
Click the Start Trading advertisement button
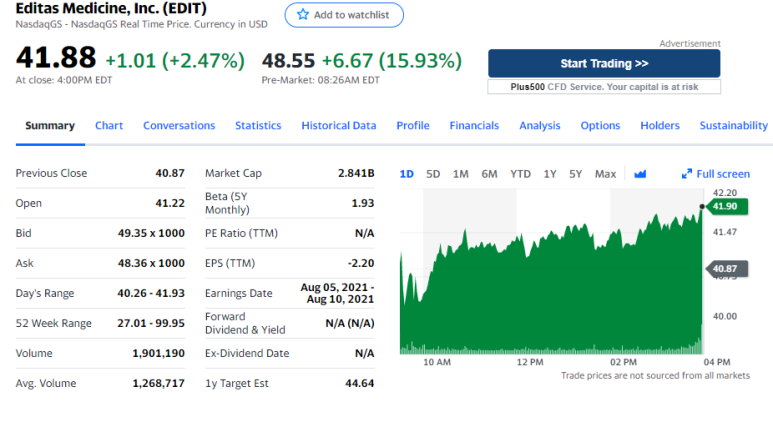(604, 64)
